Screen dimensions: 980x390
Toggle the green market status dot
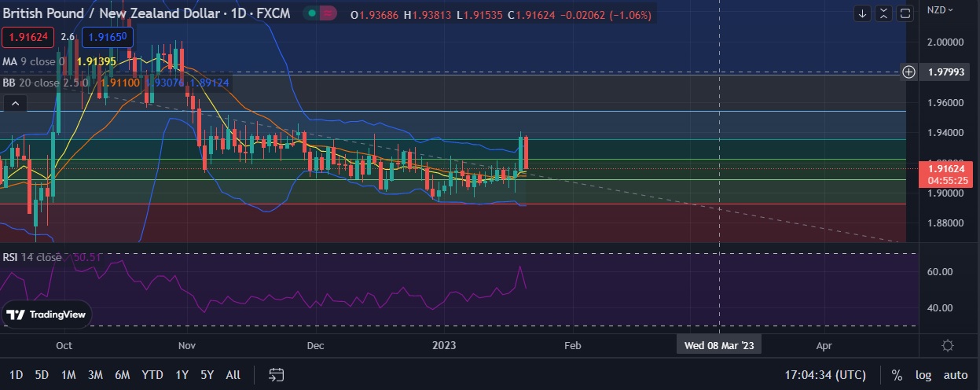pos(313,14)
